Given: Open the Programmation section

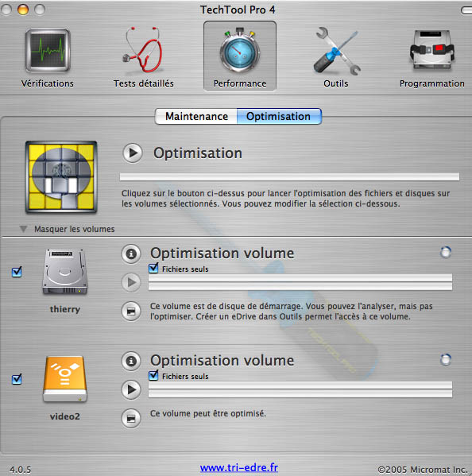Looking at the screenshot, I should click(432, 58).
